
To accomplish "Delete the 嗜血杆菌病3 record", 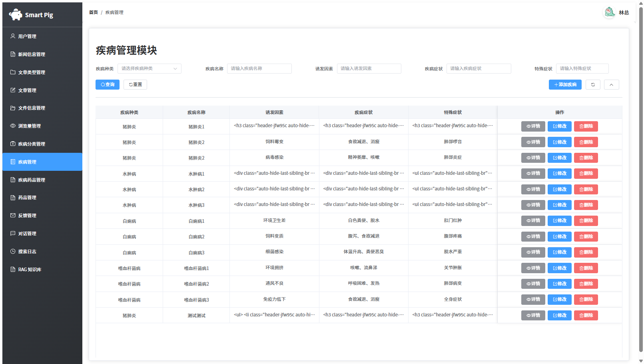I will point(586,299).
